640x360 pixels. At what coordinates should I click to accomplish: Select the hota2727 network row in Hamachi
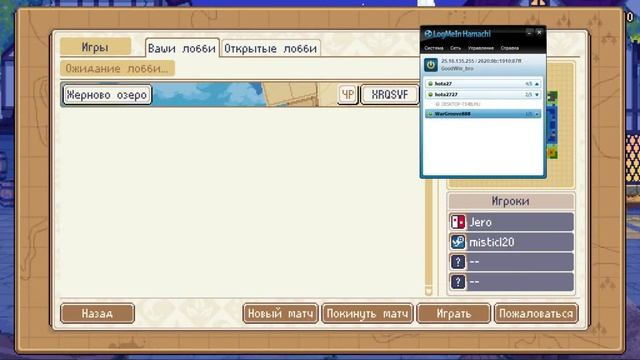(x=483, y=94)
